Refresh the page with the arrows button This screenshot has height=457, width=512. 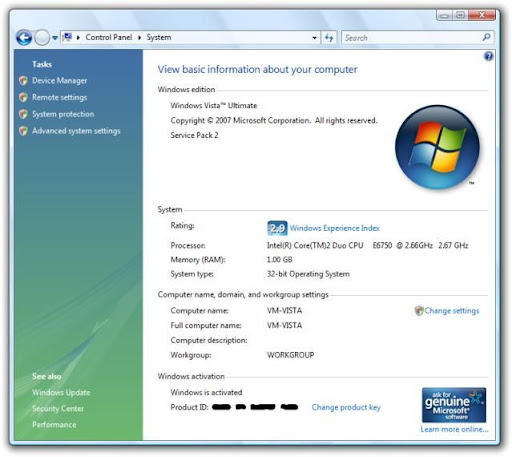click(x=329, y=38)
